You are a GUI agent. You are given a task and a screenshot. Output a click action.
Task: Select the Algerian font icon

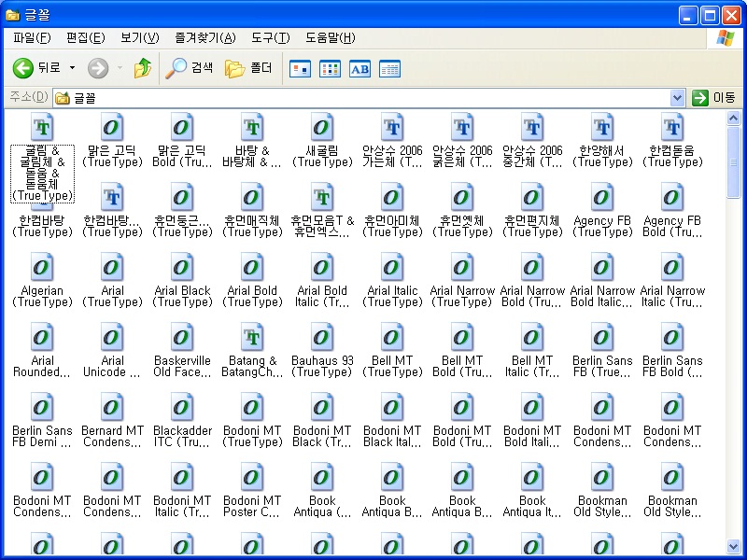coord(42,267)
